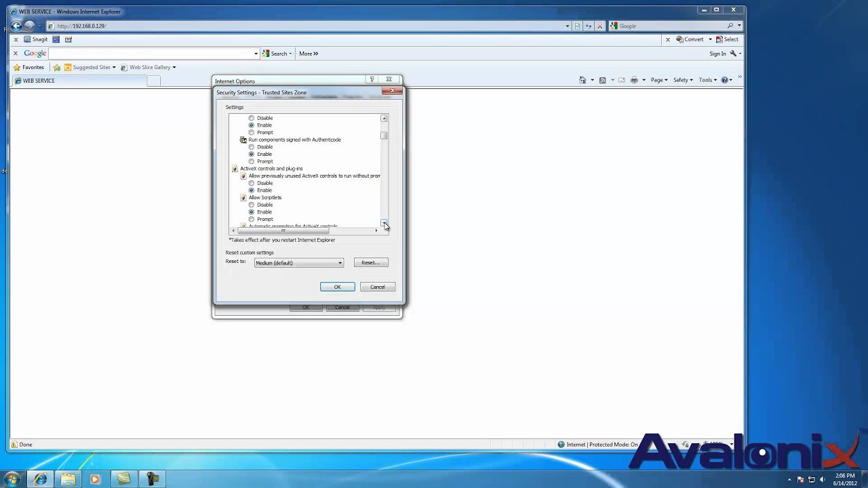
Task: Select Disable under Allow Scriptlets
Action: [252, 205]
